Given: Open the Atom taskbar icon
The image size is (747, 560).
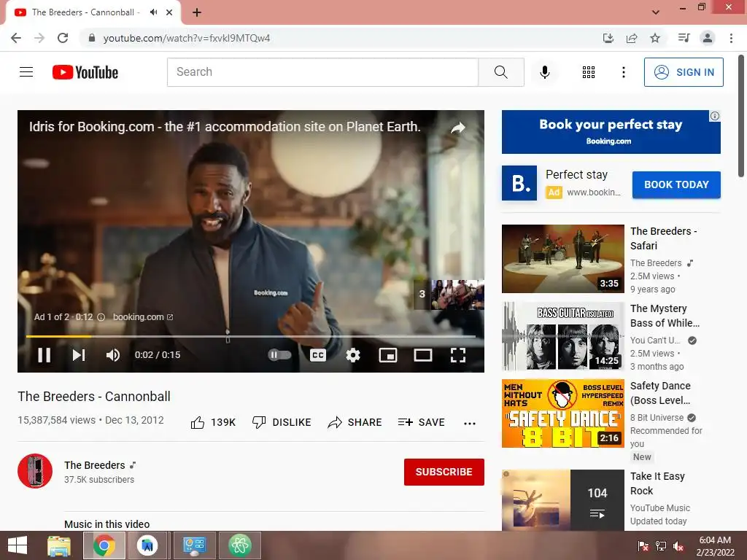Looking at the screenshot, I should pos(240,545).
